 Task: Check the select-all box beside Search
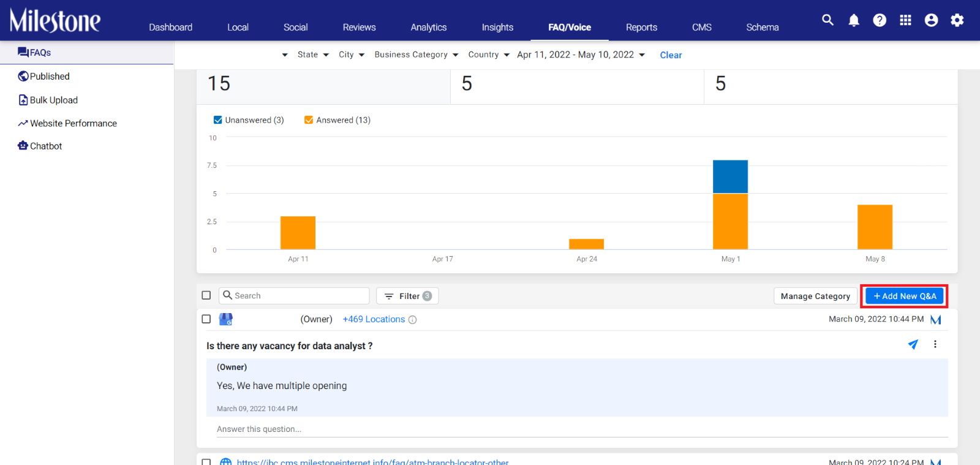click(206, 295)
